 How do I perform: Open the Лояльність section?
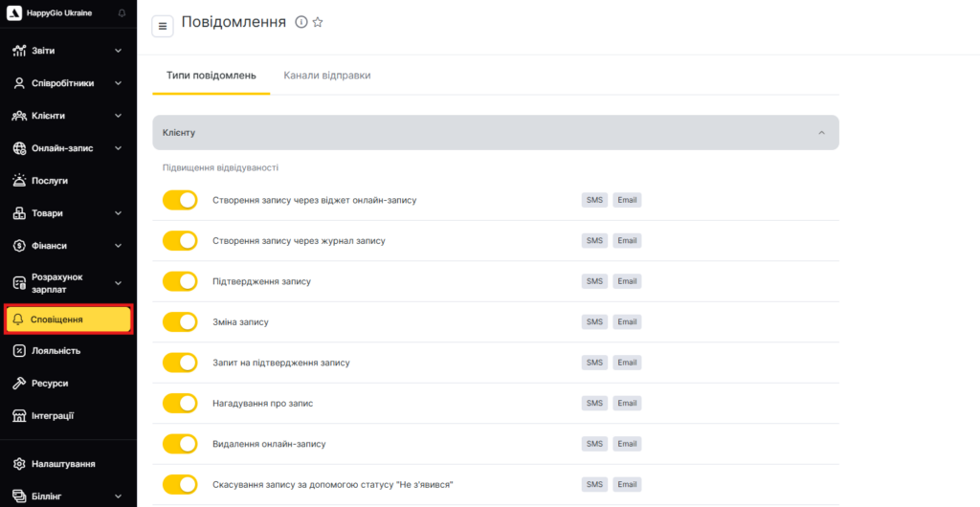coord(56,350)
